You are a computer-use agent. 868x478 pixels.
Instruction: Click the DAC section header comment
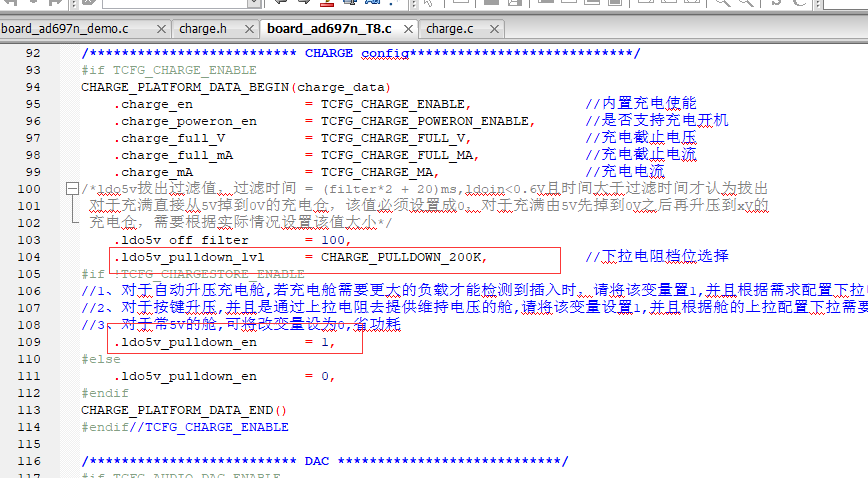click(x=324, y=461)
